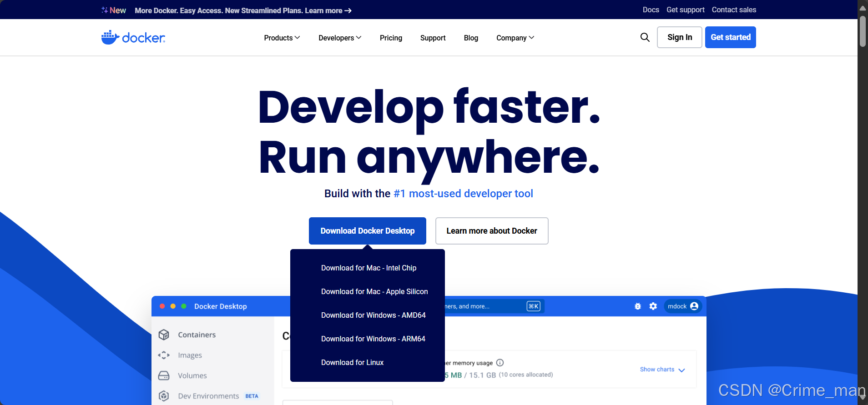The width and height of the screenshot is (868, 405).
Task: Click the memory usage info icon
Action: (x=500, y=363)
